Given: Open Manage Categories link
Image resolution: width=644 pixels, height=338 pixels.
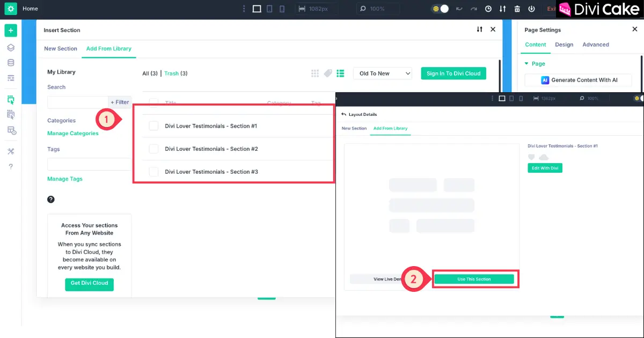Looking at the screenshot, I should 73,134.
